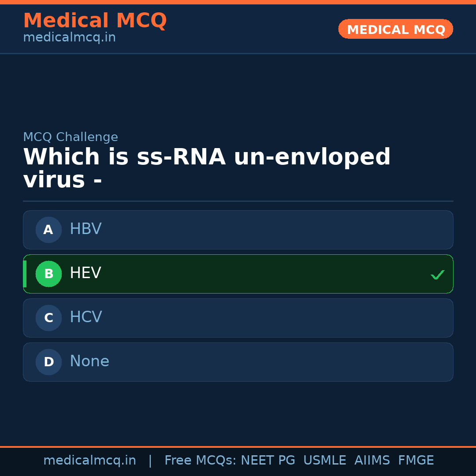This screenshot has width=476, height=476.
Task: Select the HBV answer text
Action: coord(86,229)
